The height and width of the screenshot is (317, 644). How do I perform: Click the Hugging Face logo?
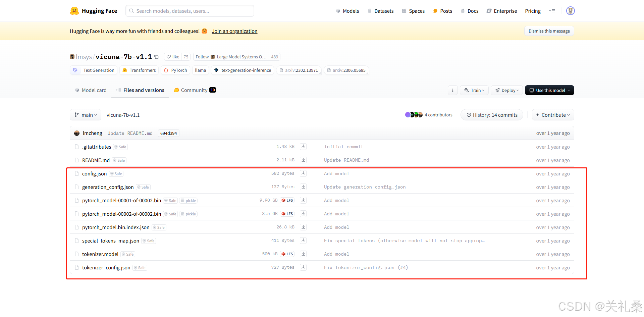coord(94,11)
